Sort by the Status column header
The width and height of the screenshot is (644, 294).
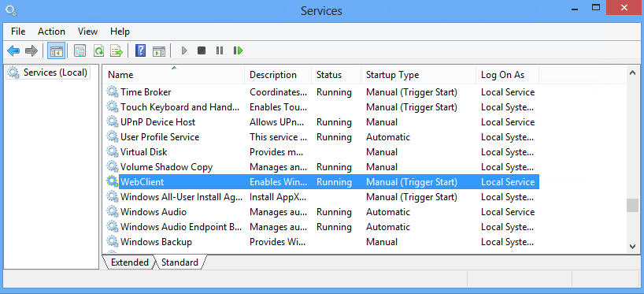pyautogui.click(x=336, y=75)
